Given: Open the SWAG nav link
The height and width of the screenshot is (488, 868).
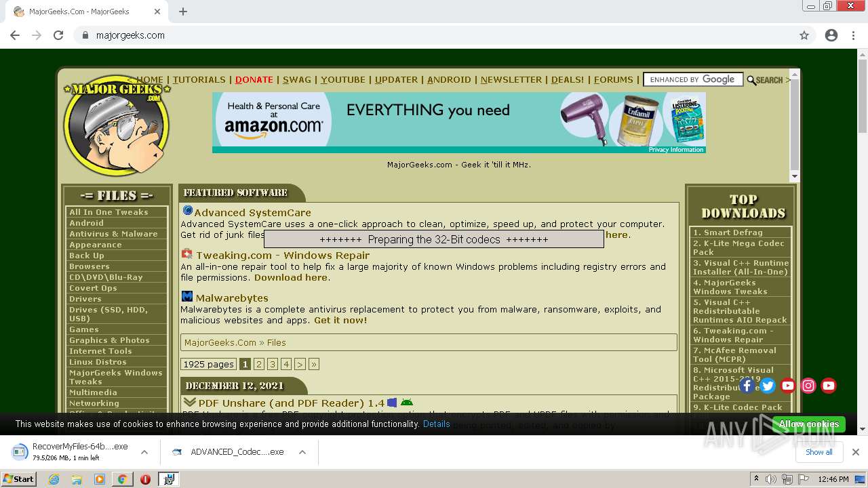Looking at the screenshot, I should pos(297,79).
